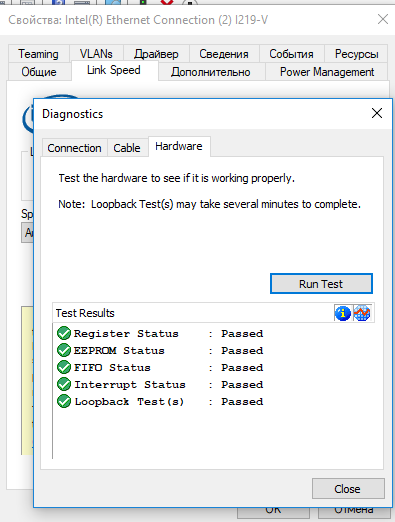The image size is (395, 522).
Task: Open the Драйвер tab
Action: coord(156,54)
